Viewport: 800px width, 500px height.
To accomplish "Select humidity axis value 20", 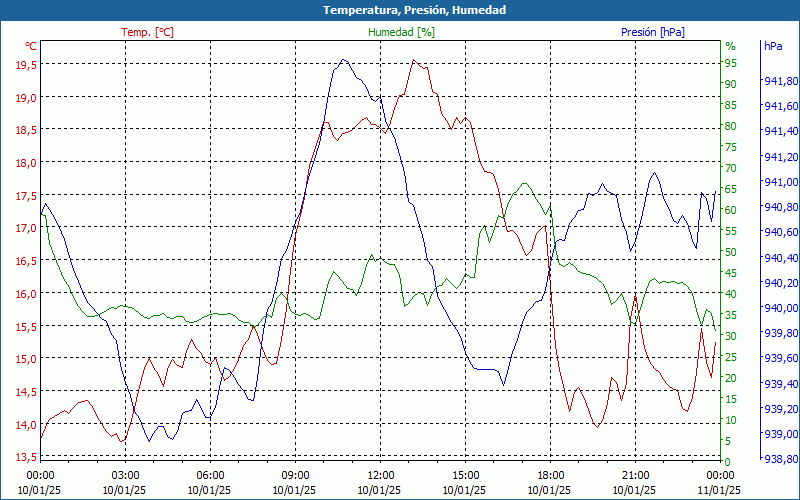I will click(731, 378).
